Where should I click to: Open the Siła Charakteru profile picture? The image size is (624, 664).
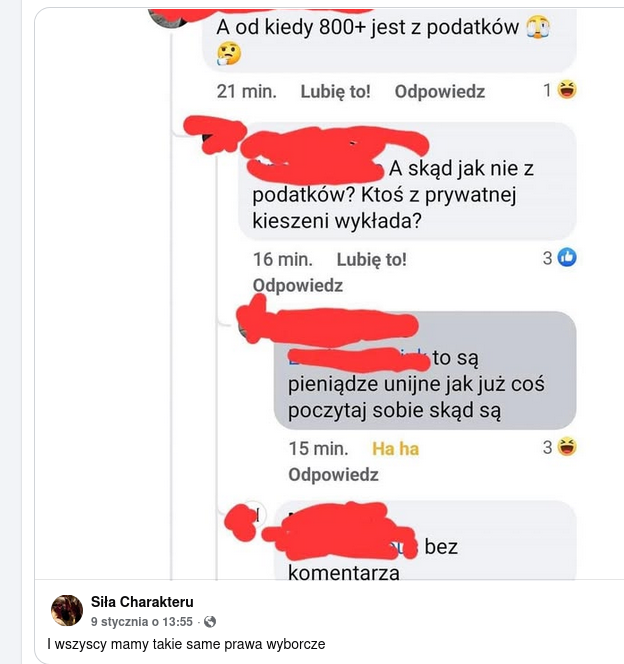[67, 610]
